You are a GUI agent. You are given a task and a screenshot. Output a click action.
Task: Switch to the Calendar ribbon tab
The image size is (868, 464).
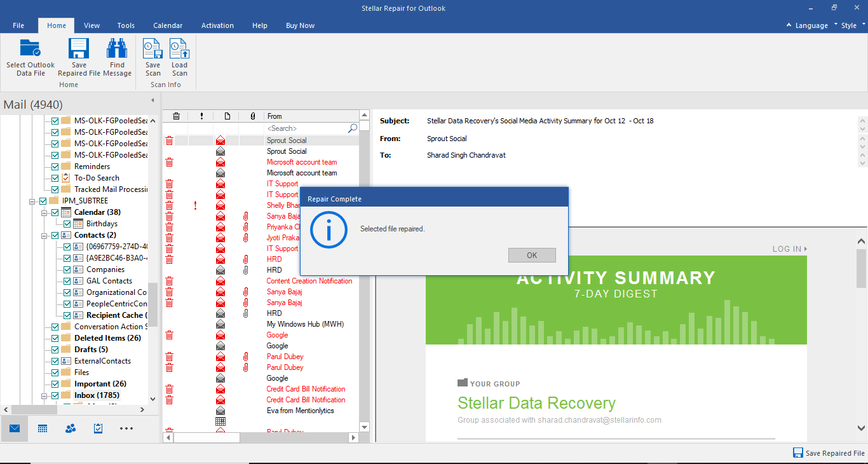point(168,25)
